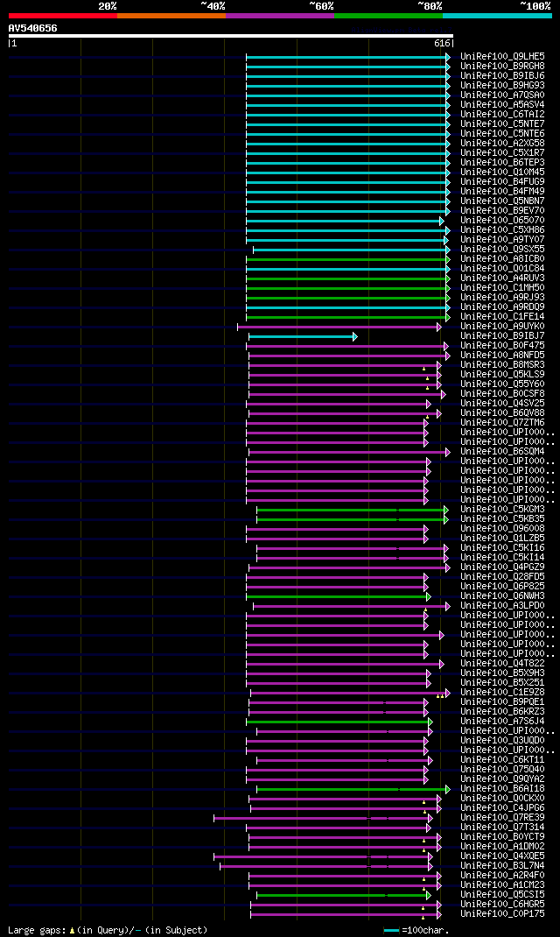Viewport: 560px width, 937px height.
Task: Select the UniRef100_C0P175 label
Action: (x=502, y=913)
